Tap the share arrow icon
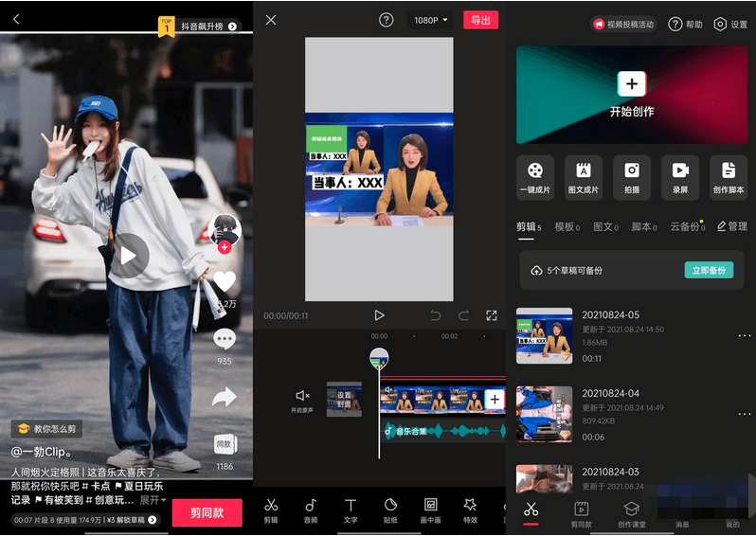Screen dimensions: 756x536 coord(224,398)
